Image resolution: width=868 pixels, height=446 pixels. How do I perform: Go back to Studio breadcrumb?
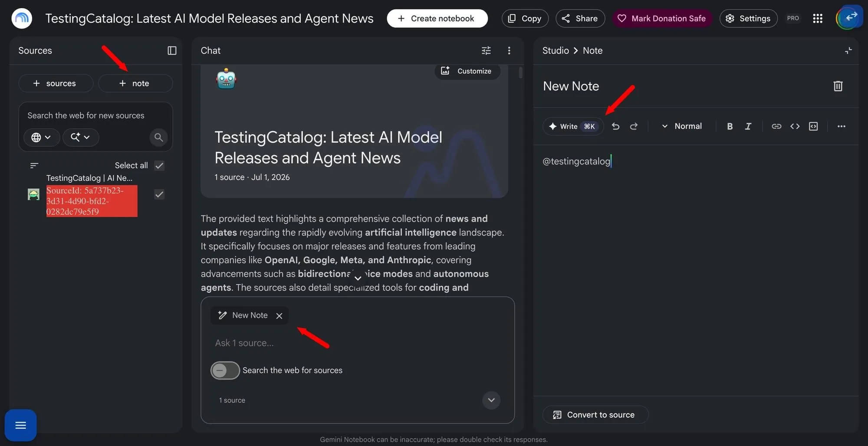pos(556,51)
